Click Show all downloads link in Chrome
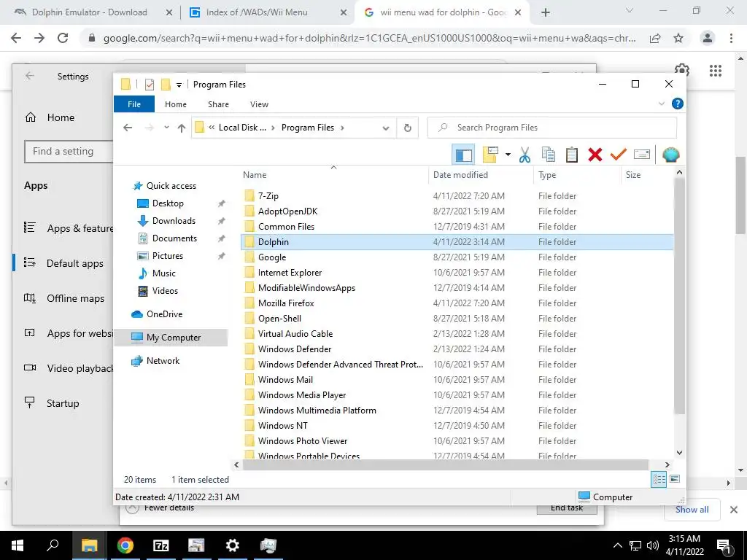This screenshot has width=747, height=560. [x=692, y=510]
